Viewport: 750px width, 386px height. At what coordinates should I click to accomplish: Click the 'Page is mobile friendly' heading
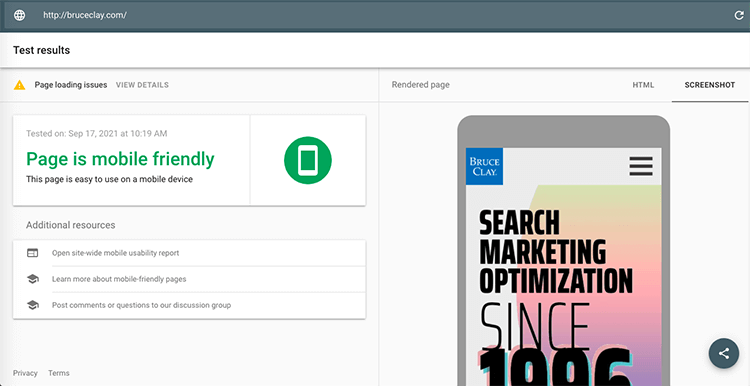[120, 159]
